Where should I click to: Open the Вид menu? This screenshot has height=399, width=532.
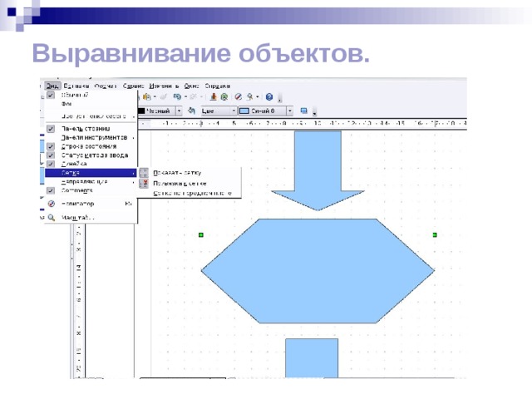click(x=52, y=86)
